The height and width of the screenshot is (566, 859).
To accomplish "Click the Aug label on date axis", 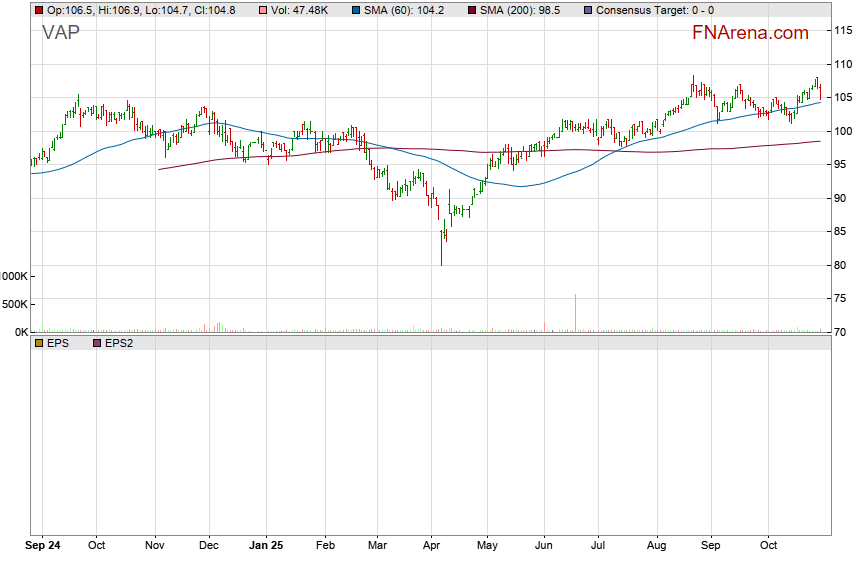I will point(656,546).
